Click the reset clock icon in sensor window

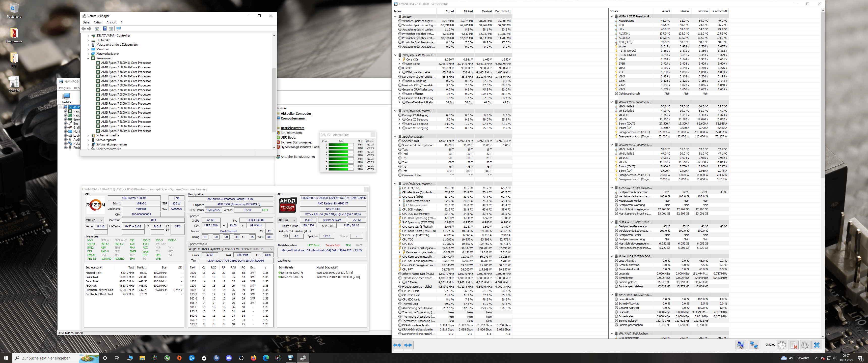point(782,345)
